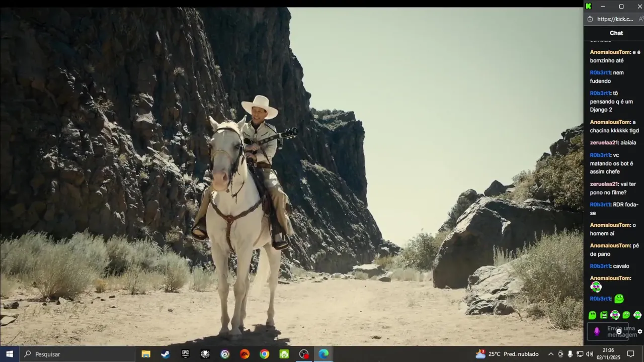The image size is (644, 362).
Task: Click username AnomalousTom on 'pé de pano' message
Action: pos(610,245)
